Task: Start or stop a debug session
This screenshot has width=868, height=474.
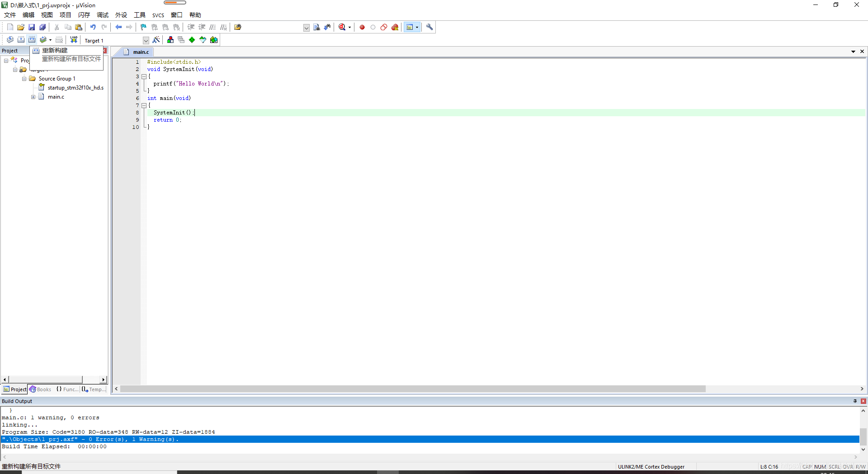Action: [x=342, y=27]
